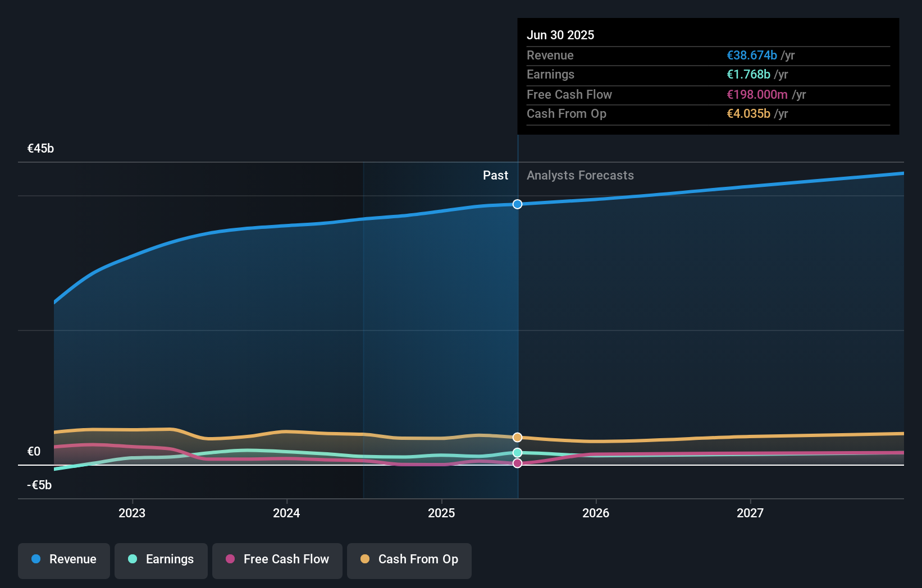Click the orange Cash From Op marker dot
Image resolution: width=922 pixels, height=588 pixels.
click(517, 437)
